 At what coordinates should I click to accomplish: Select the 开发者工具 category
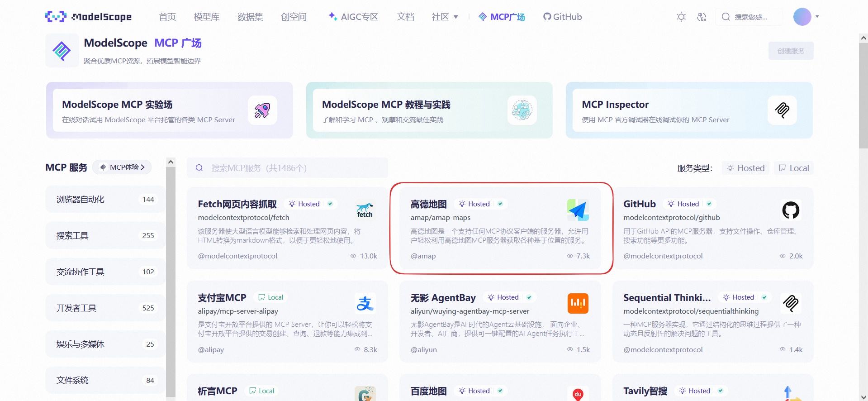(105, 308)
